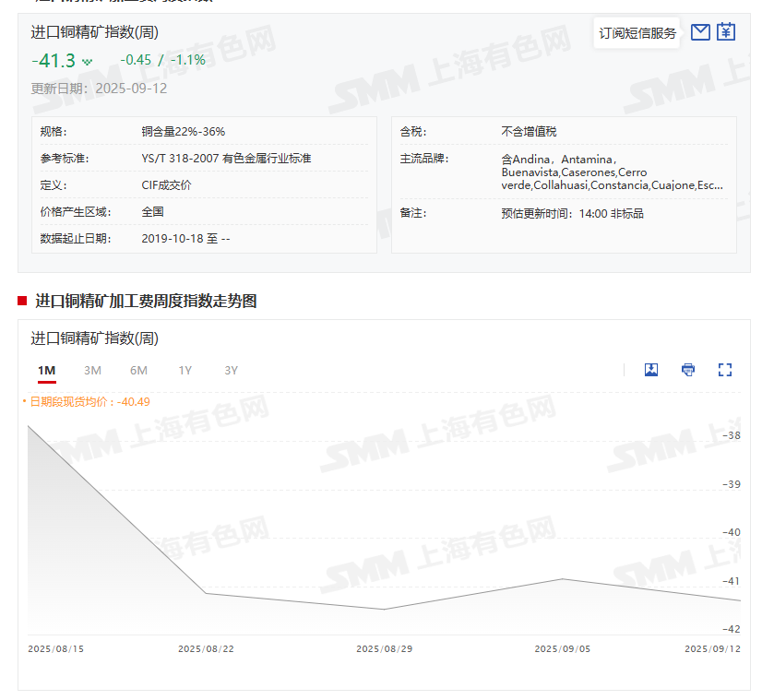The height and width of the screenshot is (700, 762).
Task: Reselect the 1M range tab
Action: (46, 370)
